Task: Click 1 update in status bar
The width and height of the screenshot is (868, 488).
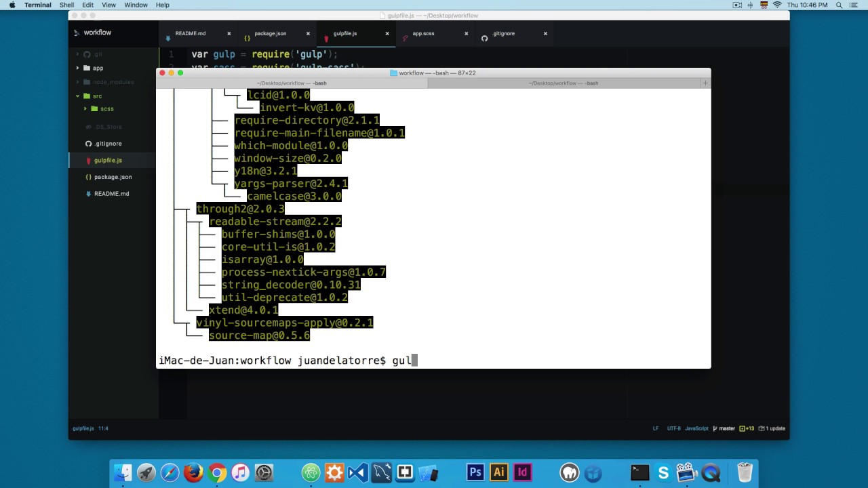Action: 772,428
